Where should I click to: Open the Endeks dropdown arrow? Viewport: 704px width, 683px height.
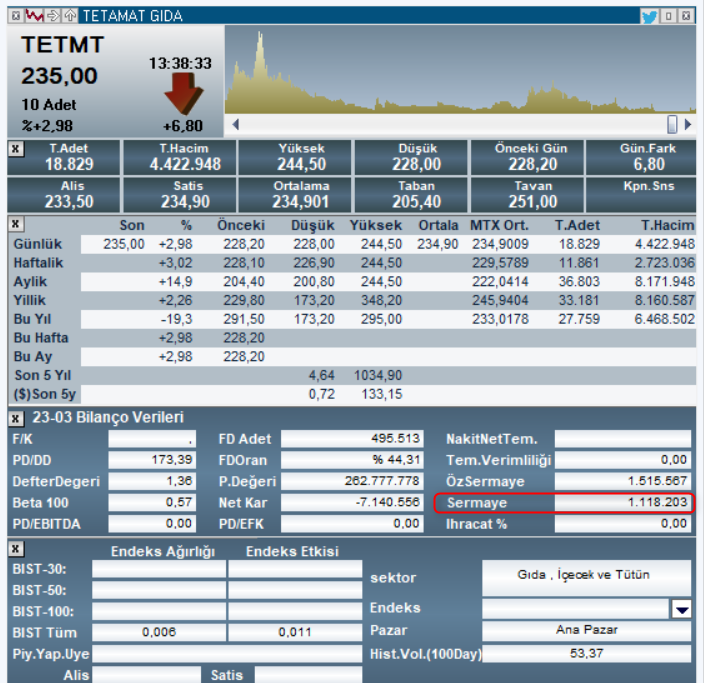click(x=682, y=609)
